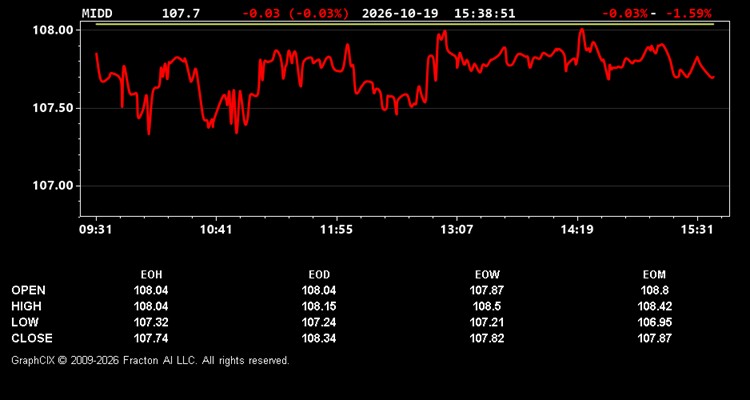Select the 13:07 time axis label
This screenshot has height=400, width=750.
[456, 230]
